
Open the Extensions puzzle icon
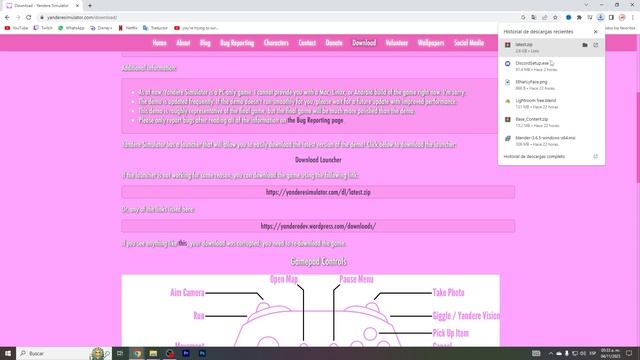579,18
